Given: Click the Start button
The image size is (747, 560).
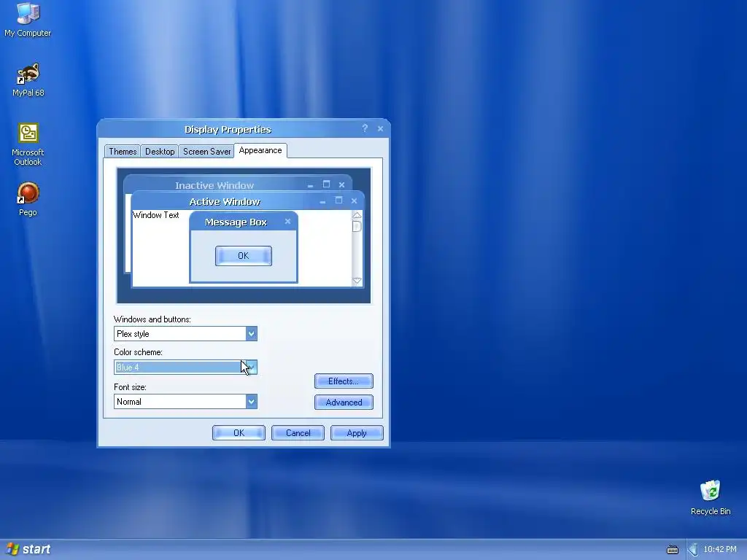Looking at the screenshot, I should pos(28,549).
